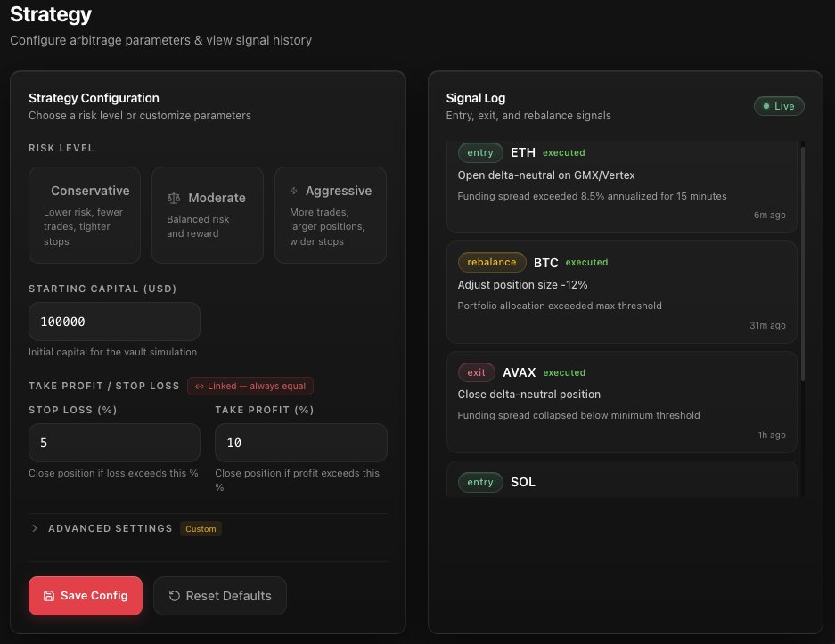Click the Strategy Configuration panel title
This screenshot has height=644, width=835.
pos(94,98)
